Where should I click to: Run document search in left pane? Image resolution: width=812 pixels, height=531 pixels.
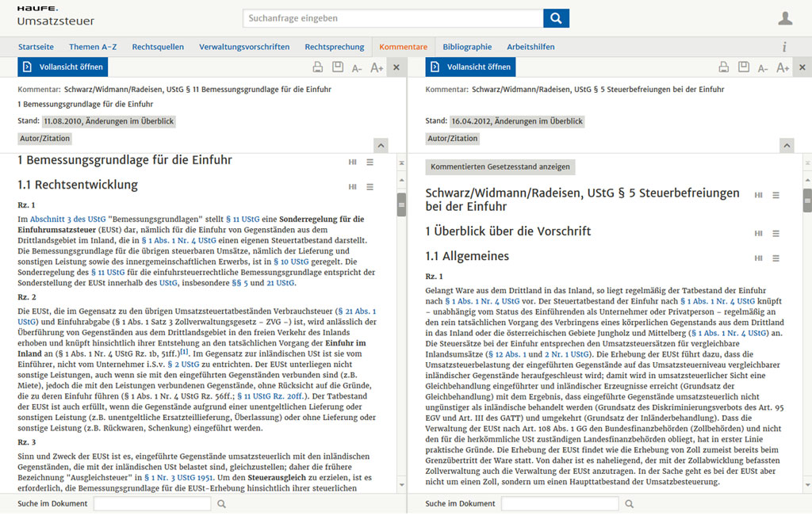click(x=222, y=503)
